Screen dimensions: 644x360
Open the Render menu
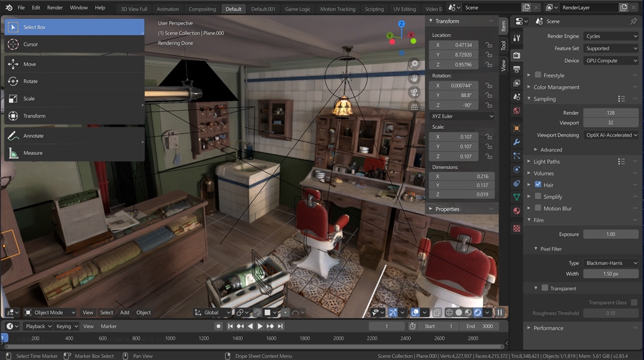click(x=55, y=8)
